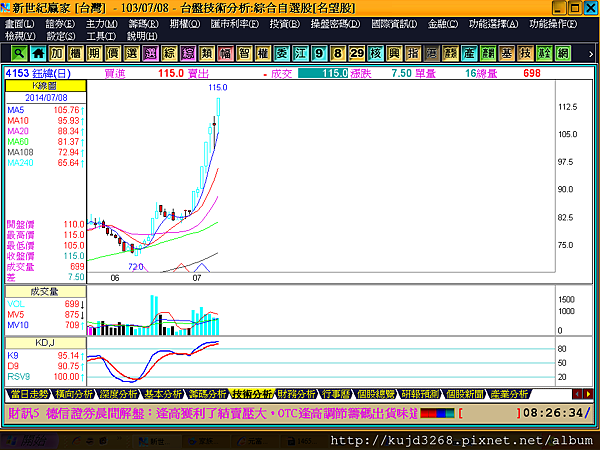Click the magenta 綜 toolbar icon

tap(188, 53)
